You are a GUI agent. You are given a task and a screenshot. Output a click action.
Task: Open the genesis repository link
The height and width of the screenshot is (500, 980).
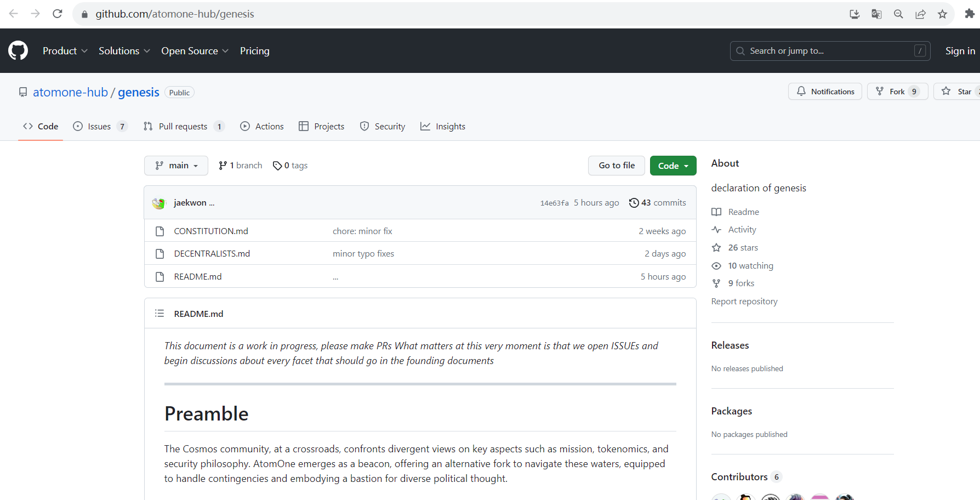139,92
